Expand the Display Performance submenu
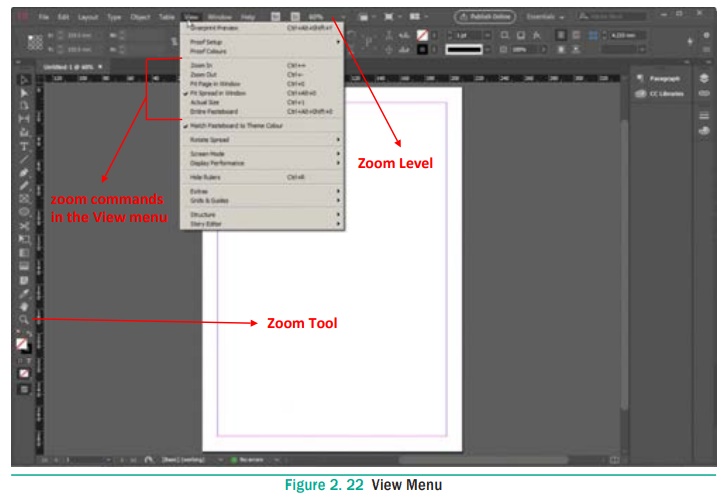 tap(262, 163)
